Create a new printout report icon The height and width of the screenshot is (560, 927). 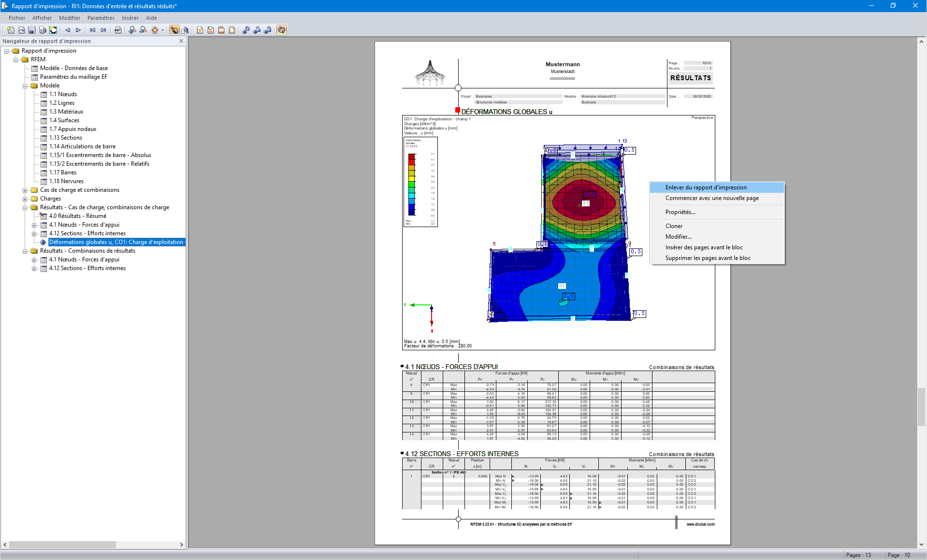click(x=10, y=30)
